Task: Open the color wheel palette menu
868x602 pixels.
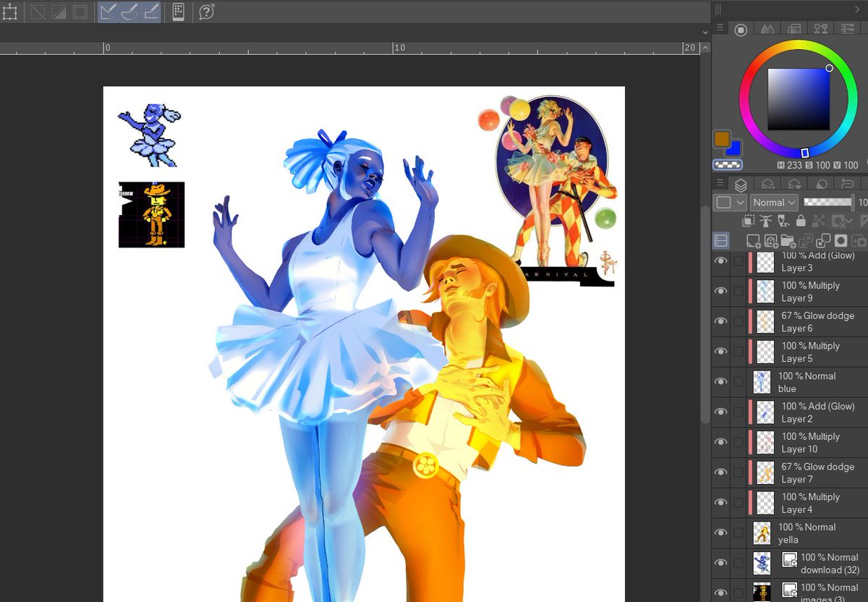Action: click(x=720, y=29)
